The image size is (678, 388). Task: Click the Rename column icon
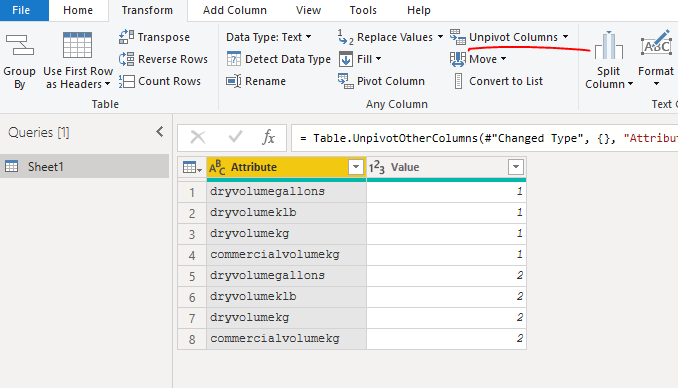[234, 81]
